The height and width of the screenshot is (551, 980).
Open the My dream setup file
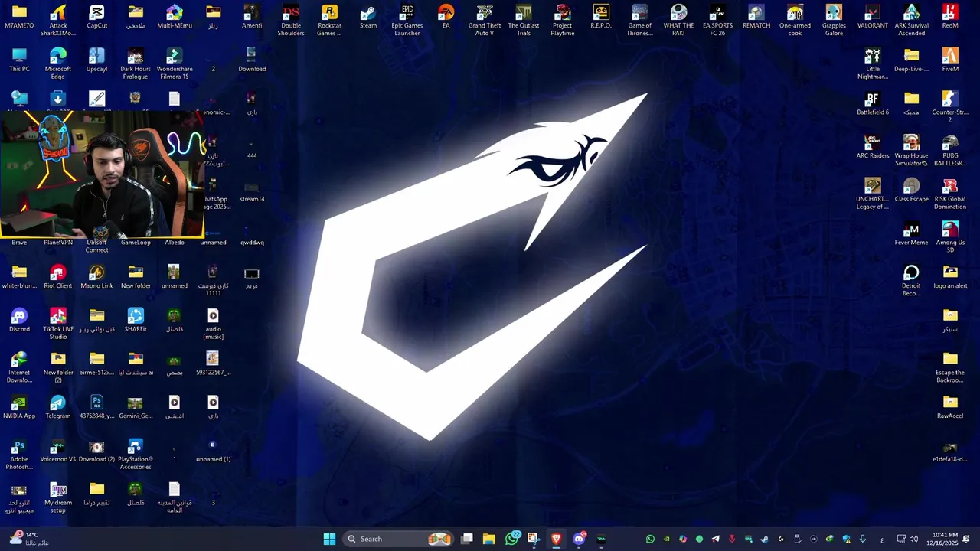(58, 497)
